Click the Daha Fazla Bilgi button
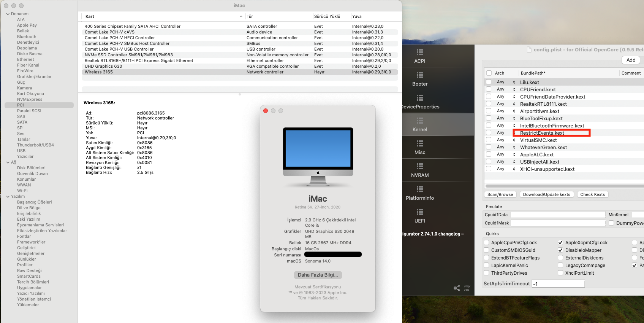 318,275
